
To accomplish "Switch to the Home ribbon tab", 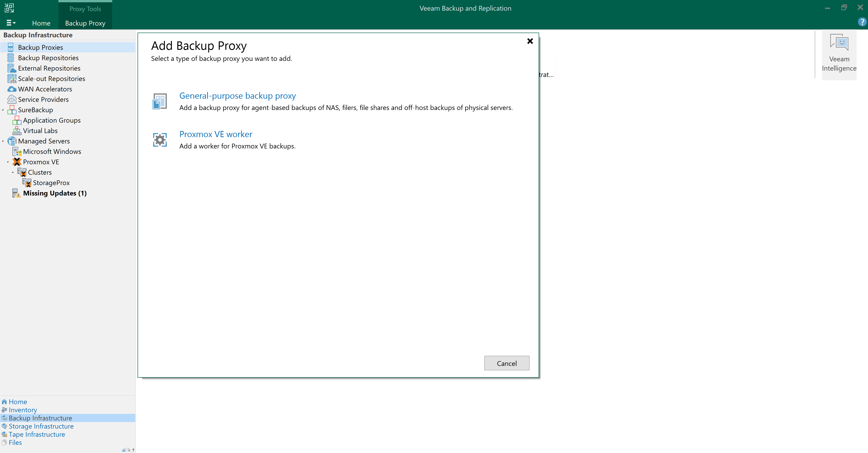I will pos(41,23).
